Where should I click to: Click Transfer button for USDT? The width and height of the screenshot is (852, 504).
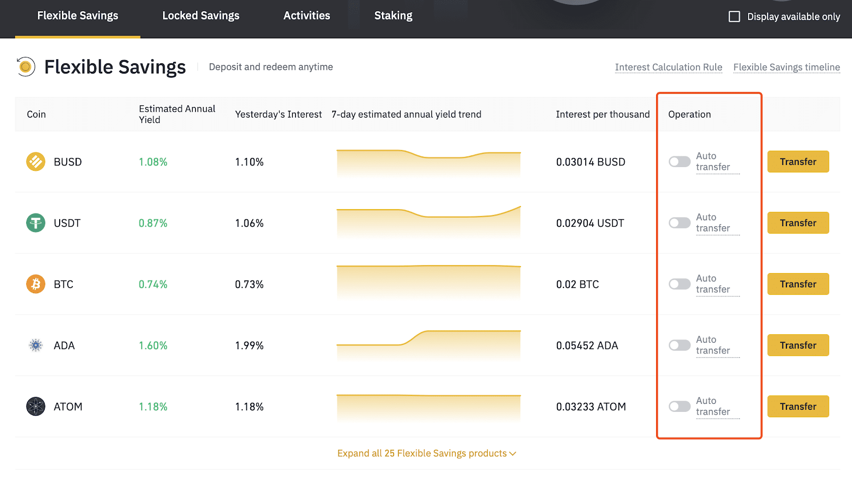click(x=798, y=222)
